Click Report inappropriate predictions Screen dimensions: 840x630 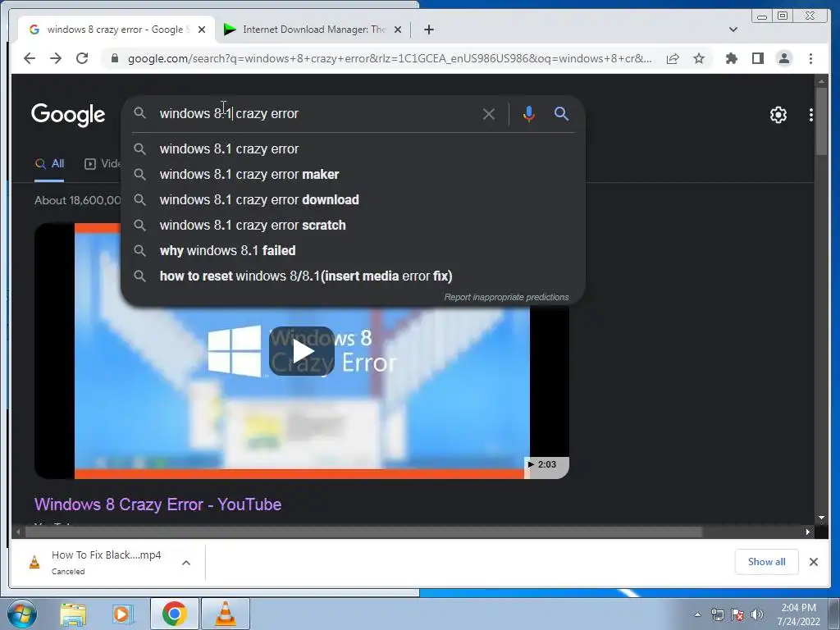[x=506, y=297]
